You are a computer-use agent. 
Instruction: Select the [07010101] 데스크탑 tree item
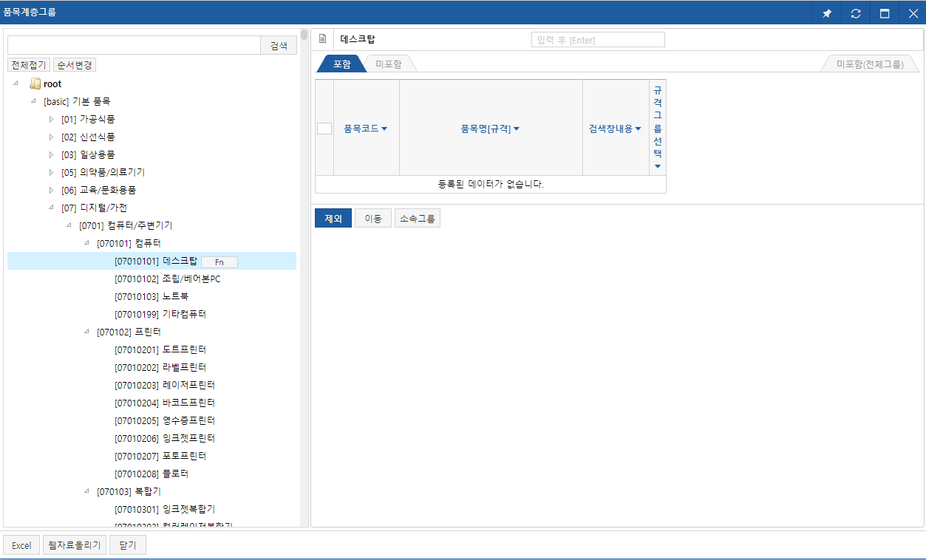point(156,261)
